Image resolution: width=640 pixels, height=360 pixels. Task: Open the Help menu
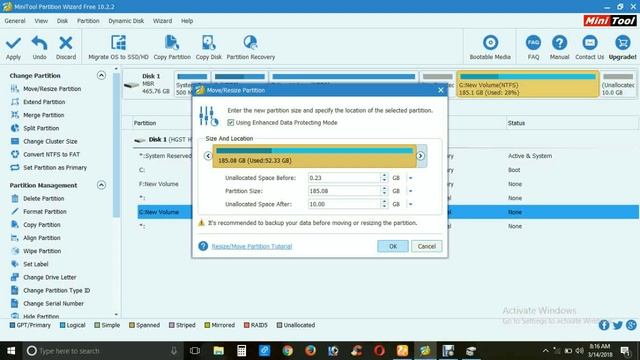(187, 21)
